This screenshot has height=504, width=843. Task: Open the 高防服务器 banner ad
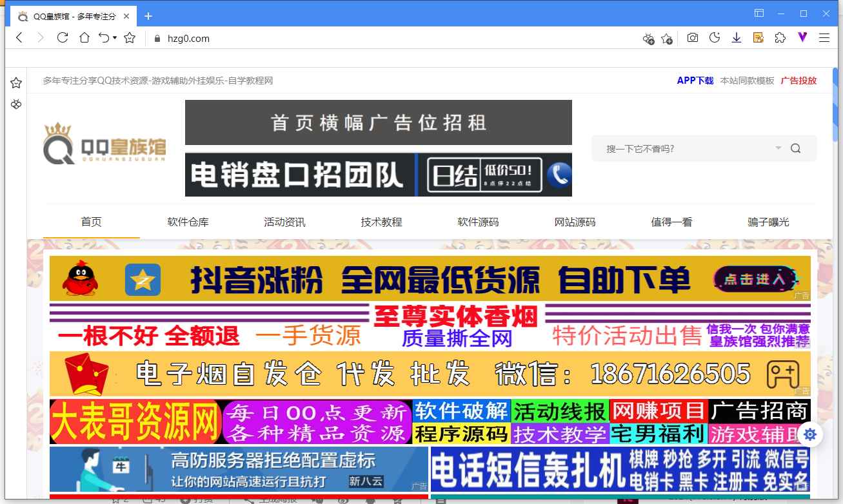[239, 469]
